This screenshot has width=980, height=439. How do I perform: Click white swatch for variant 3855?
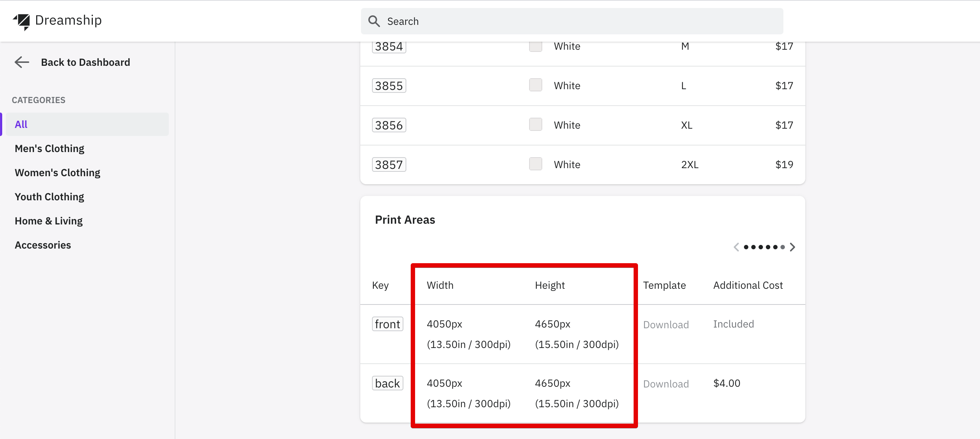click(x=535, y=85)
